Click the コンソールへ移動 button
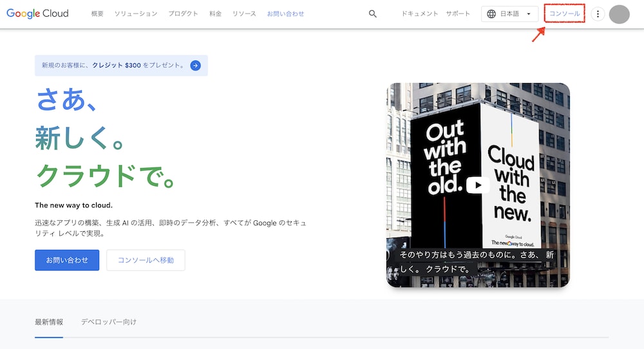 pos(146,260)
